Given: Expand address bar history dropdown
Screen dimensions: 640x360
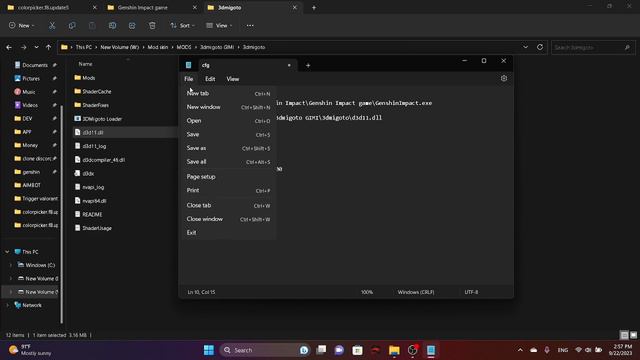Looking at the screenshot, I should pyautogui.click(x=525, y=47).
